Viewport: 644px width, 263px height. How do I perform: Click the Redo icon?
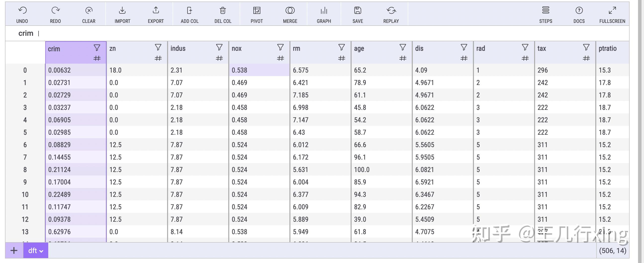click(x=55, y=10)
